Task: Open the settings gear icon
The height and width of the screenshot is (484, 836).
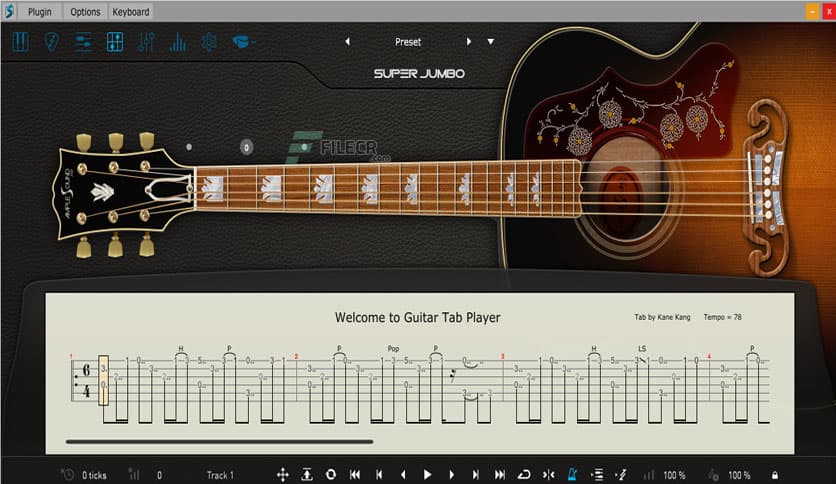Action: [209, 42]
